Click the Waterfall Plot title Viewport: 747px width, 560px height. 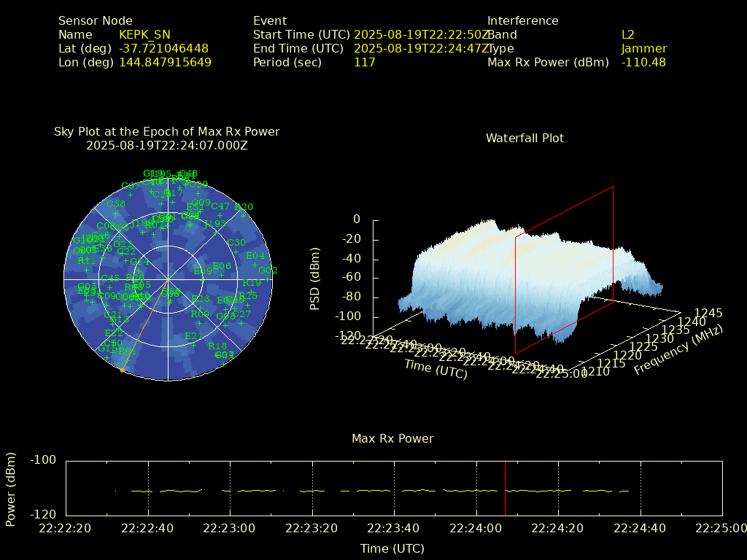tap(525, 138)
